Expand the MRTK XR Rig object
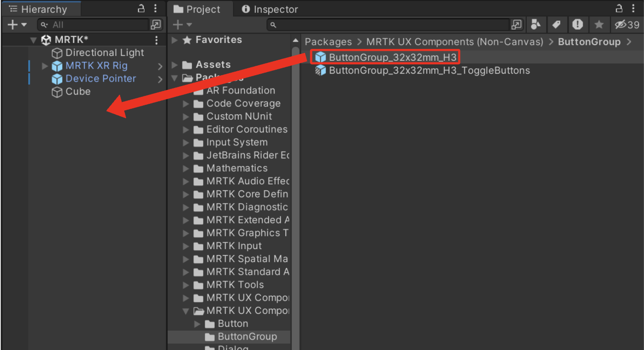The image size is (644, 350). point(45,66)
